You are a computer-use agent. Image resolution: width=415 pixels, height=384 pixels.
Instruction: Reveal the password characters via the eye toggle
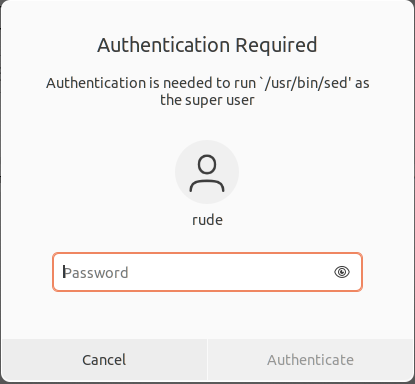pos(342,272)
